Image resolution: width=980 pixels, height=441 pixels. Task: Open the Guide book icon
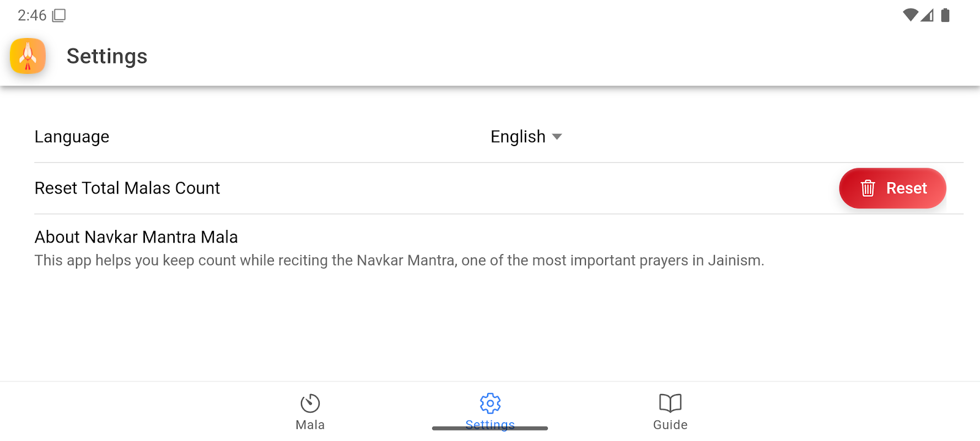tap(670, 403)
